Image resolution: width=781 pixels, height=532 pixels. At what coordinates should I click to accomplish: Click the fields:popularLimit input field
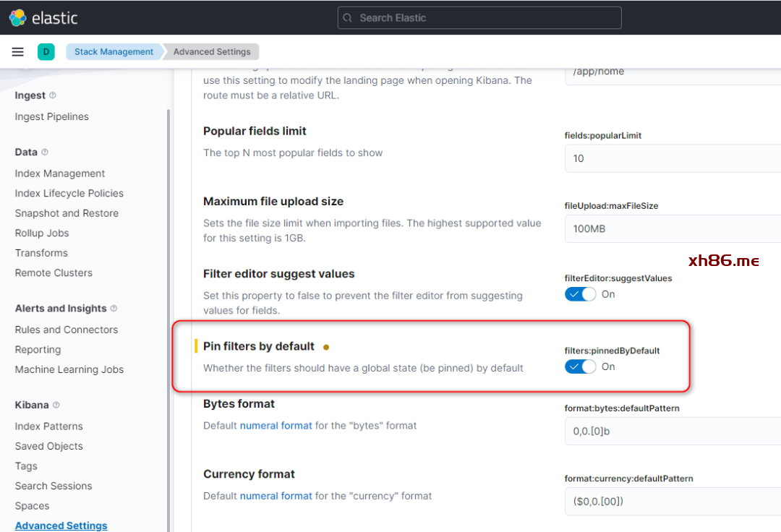click(673, 158)
